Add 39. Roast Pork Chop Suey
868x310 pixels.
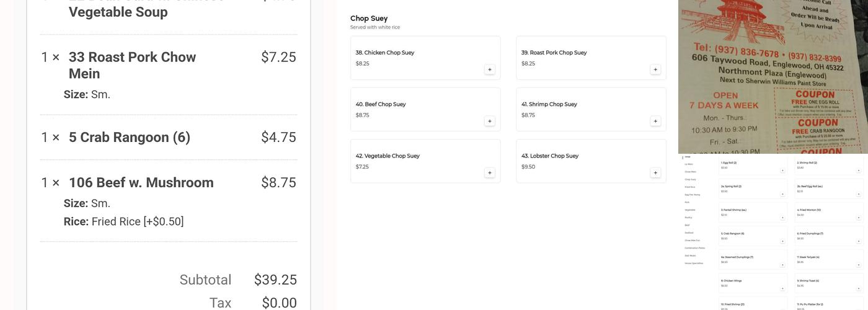655,69
